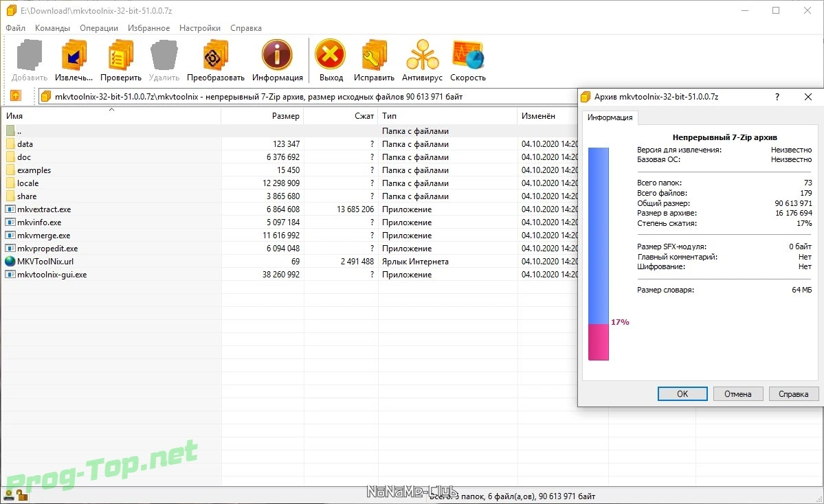This screenshot has width=824, height=504.
Task: Select the file name mkvpropedit.exe
Action: (x=47, y=249)
